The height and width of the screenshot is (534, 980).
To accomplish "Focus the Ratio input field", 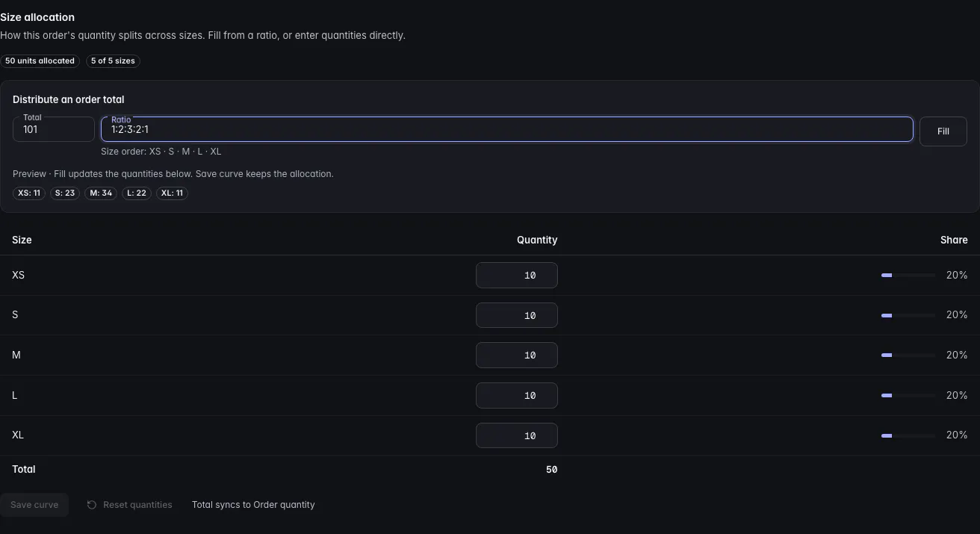I will coord(507,129).
